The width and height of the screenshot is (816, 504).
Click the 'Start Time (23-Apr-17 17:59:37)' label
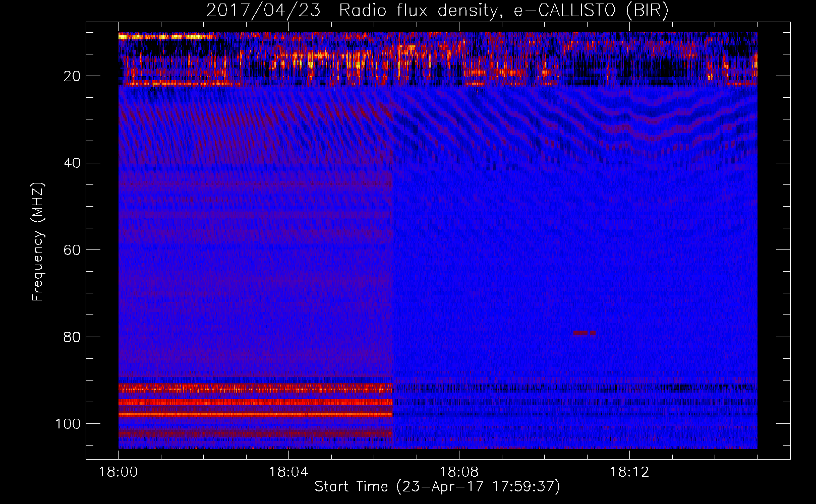click(437, 487)
